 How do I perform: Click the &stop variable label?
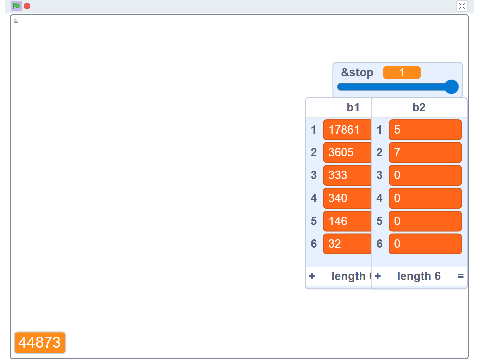pos(357,72)
